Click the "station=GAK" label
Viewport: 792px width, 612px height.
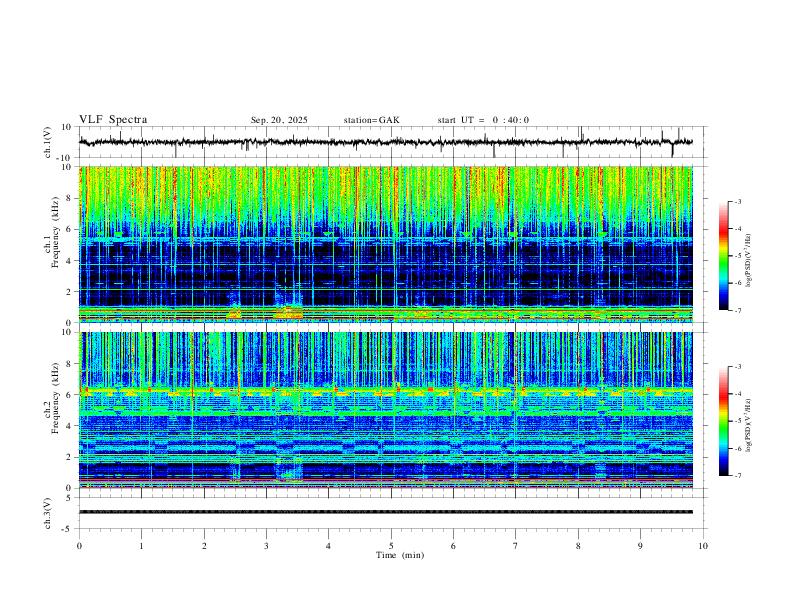click(x=371, y=120)
